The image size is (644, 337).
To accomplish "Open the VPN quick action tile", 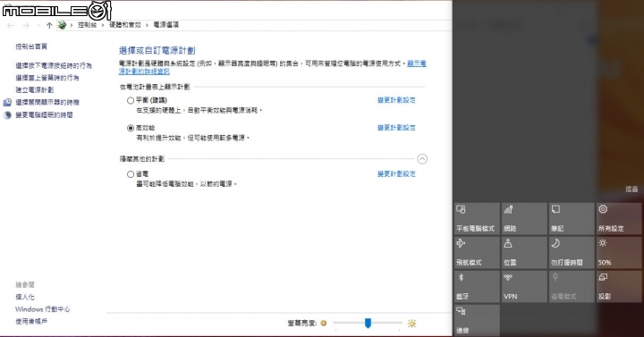I will (524, 287).
